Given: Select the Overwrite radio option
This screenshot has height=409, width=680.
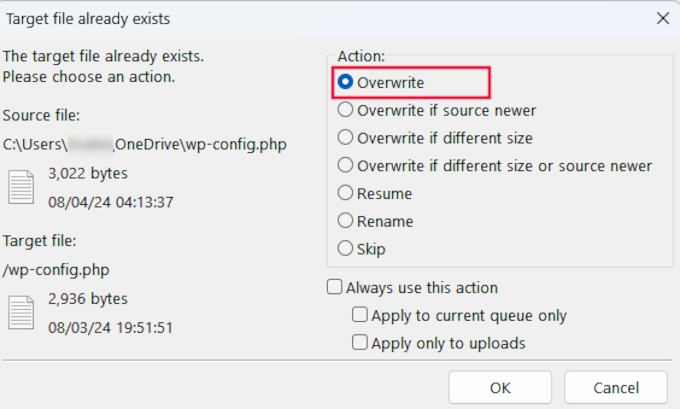Looking at the screenshot, I should click(346, 82).
